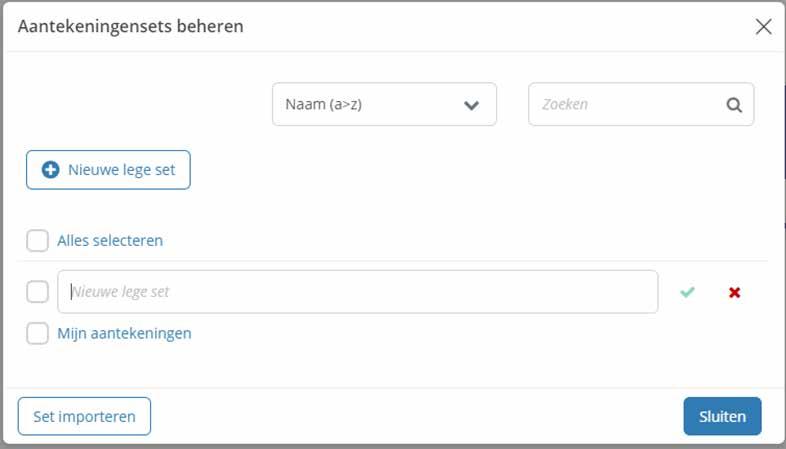Click into the Nieuwe lege set name input
This screenshot has height=449, width=786.
click(358, 292)
